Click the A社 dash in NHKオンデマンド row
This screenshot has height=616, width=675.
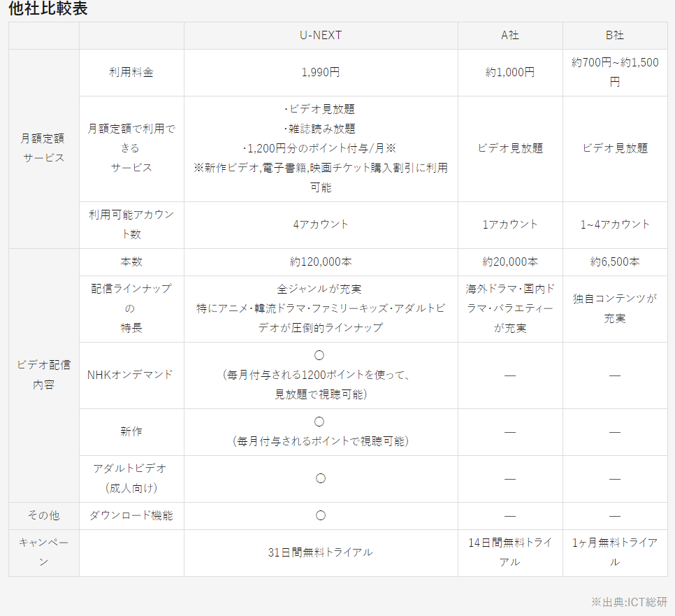tap(510, 375)
